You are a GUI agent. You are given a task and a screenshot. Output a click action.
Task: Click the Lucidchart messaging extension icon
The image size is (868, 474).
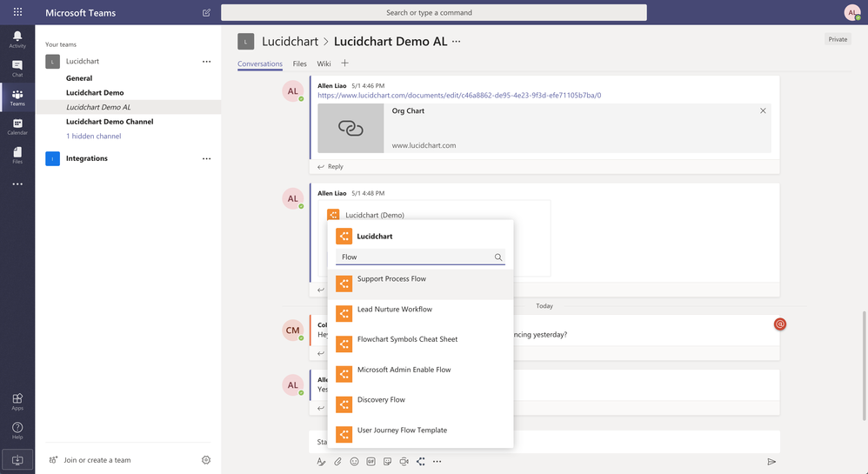421,461
